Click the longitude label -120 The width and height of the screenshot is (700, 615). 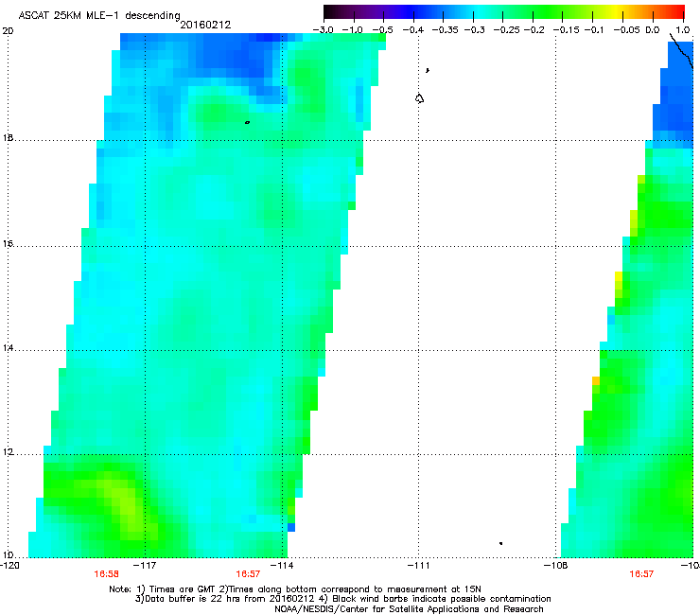pyautogui.click(x=9, y=566)
